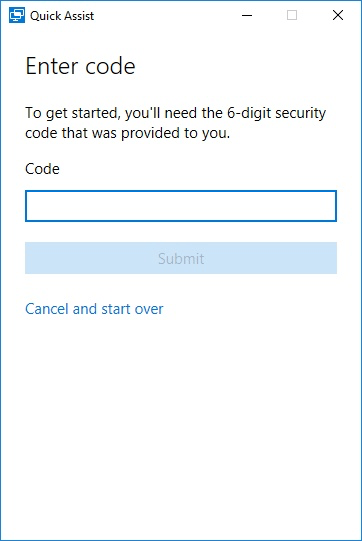The height and width of the screenshot is (541, 362).
Task: Close the Quick Assist window
Action: 338,16
